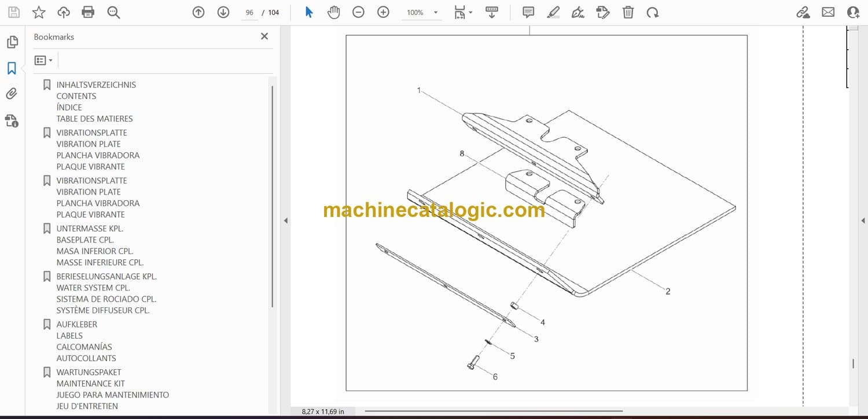Collapse left navigation pane arrow

(285, 220)
